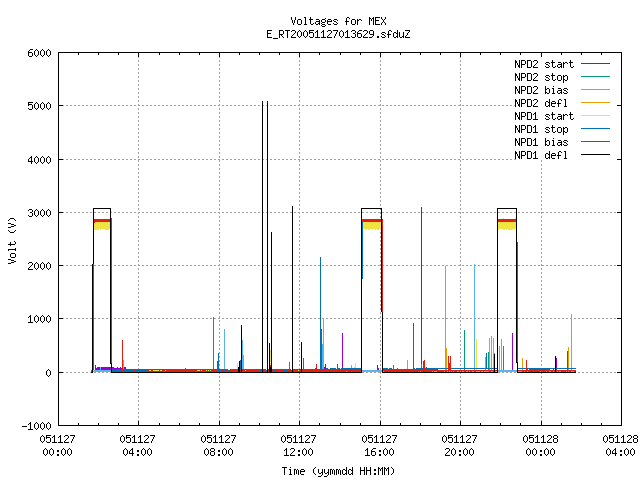Click the purple NPD2 start legend line

coord(595,64)
